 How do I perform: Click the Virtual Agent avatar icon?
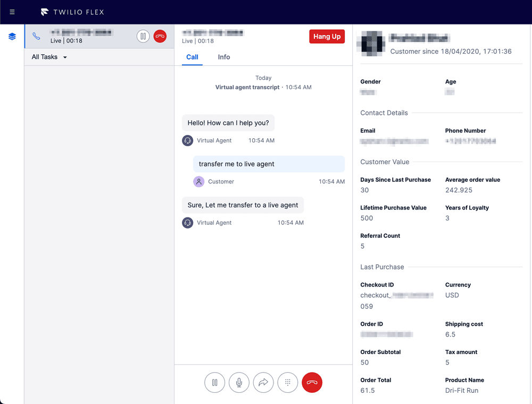tap(188, 140)
